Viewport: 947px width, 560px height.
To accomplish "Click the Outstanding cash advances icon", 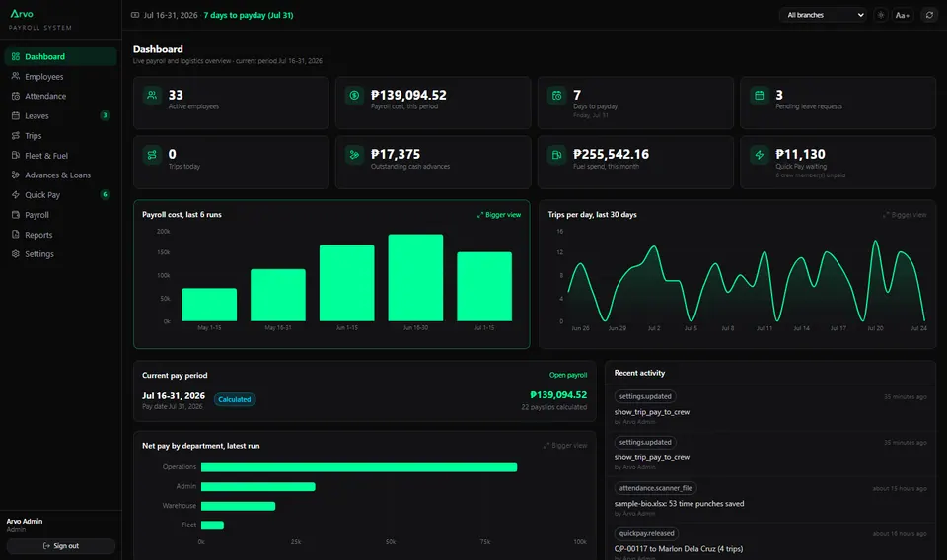I will [x=354, y=155].
